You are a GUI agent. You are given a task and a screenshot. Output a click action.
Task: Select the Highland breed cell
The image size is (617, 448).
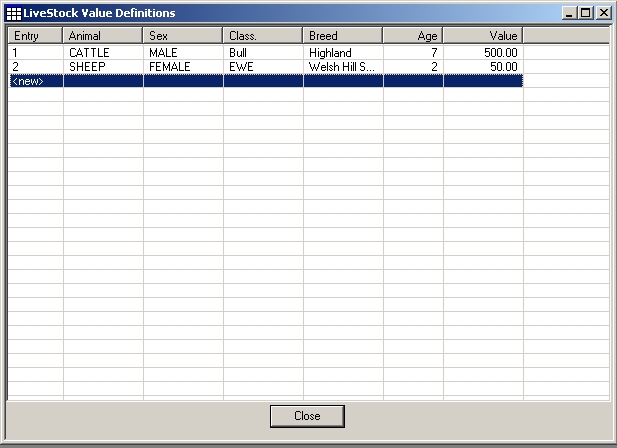tap(343, 53)
